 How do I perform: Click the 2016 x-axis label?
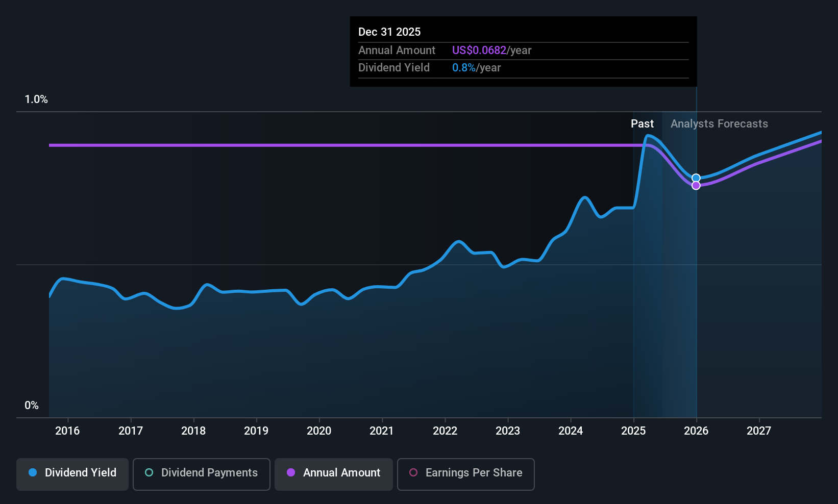pyautogui.click(x=67, y=431)
